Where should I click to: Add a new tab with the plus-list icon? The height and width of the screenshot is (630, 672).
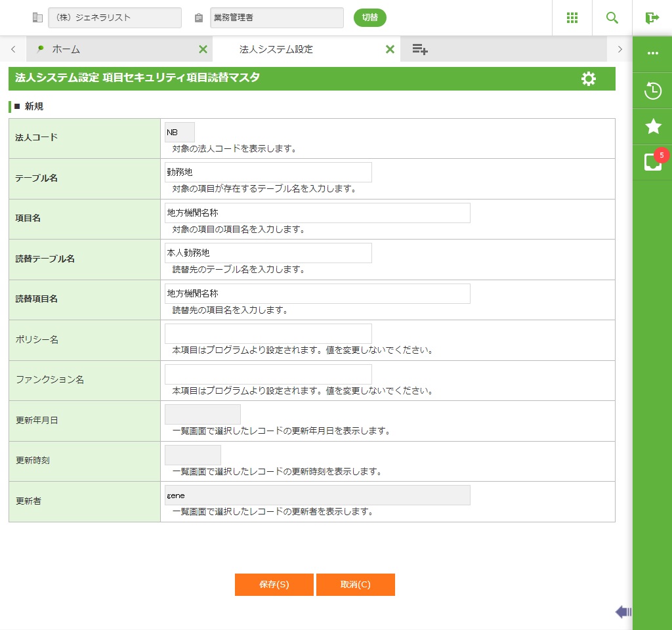[x=420, y=49]
